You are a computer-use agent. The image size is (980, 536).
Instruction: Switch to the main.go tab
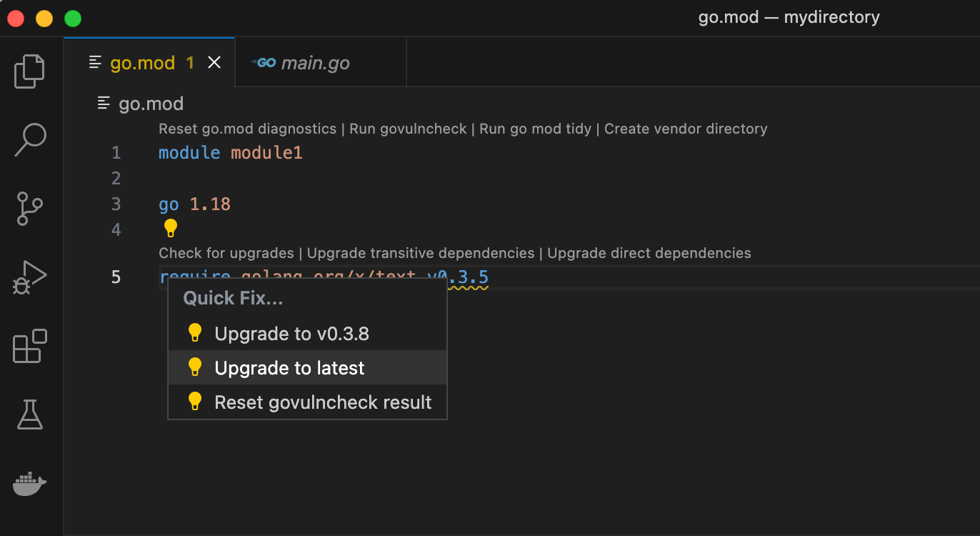(x=314, y=62)
